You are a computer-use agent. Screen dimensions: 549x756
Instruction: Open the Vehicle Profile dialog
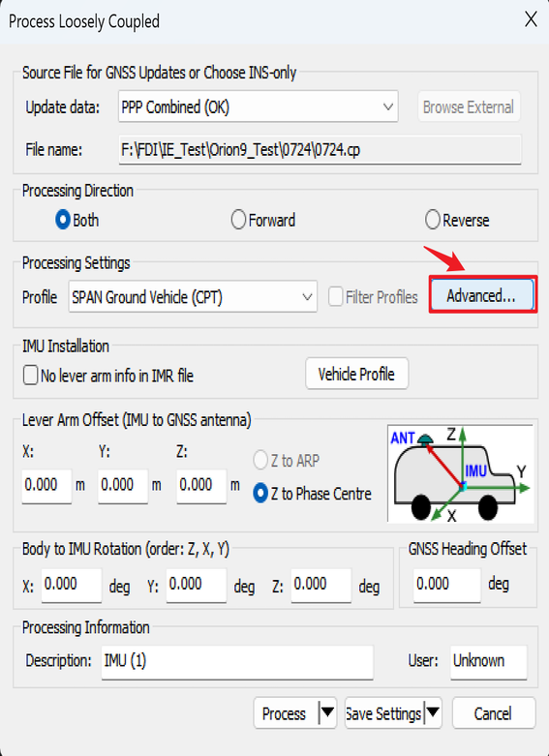[357, 374]
